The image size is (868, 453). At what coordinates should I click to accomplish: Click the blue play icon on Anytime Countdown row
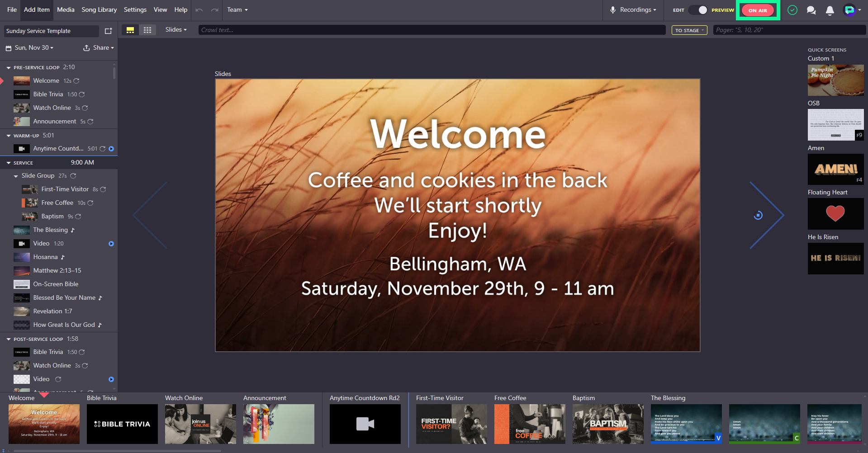click(x=111, y=149)
